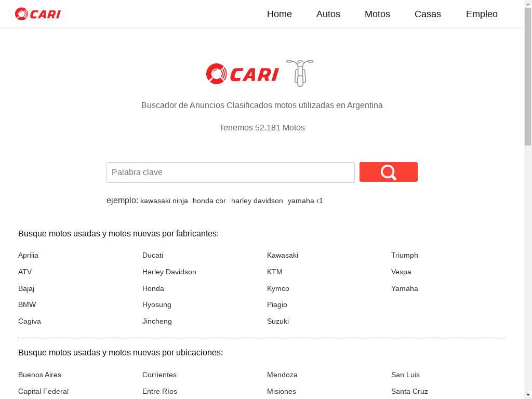Focus the Palabra clave search field
The width and height of the screenshot is (532, 399).
point(231,172)
